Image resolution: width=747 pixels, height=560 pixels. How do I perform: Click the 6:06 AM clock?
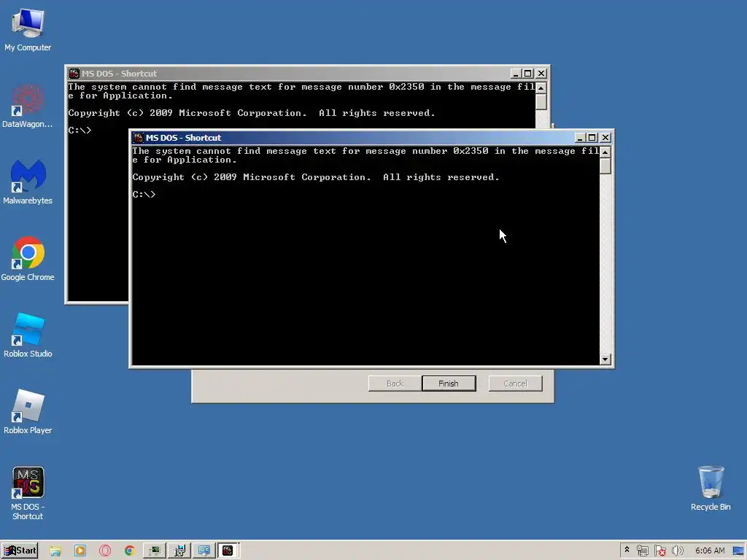pos(710,551)
